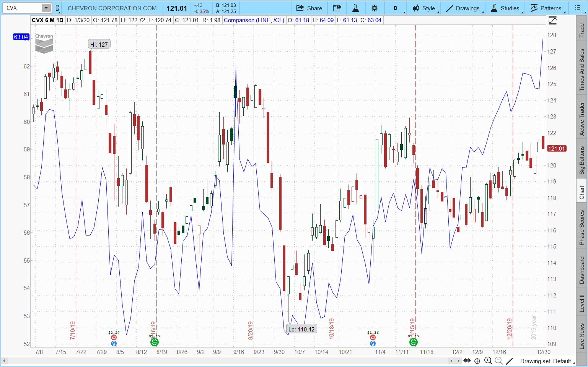This screenshot has height=367, width=588.
Task: Click the blue lightbulb event icon near 8/5
Action: click(114, 343)
